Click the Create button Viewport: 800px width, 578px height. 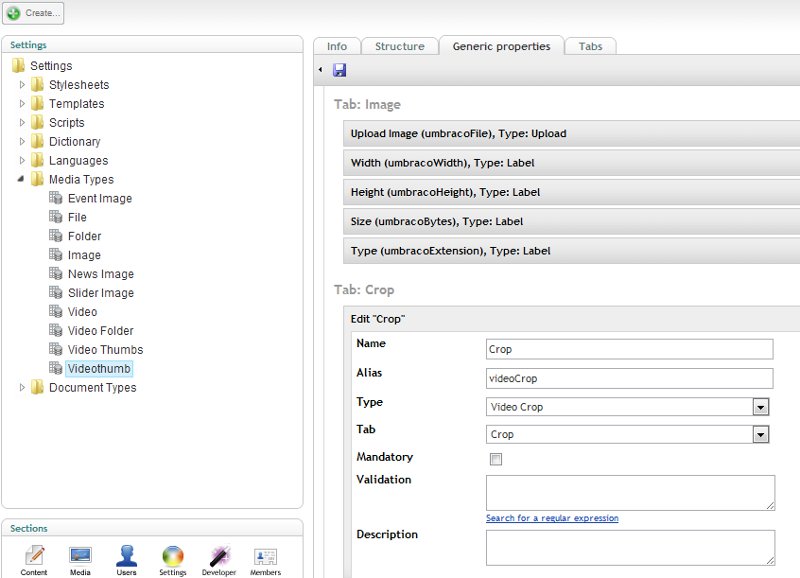click(x=34, y=13)
